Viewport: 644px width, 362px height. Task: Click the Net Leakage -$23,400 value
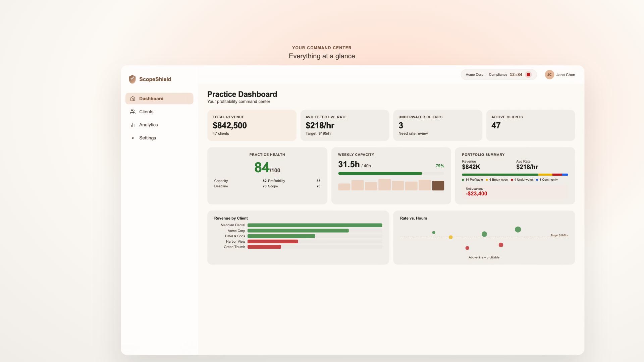point(477,193)
